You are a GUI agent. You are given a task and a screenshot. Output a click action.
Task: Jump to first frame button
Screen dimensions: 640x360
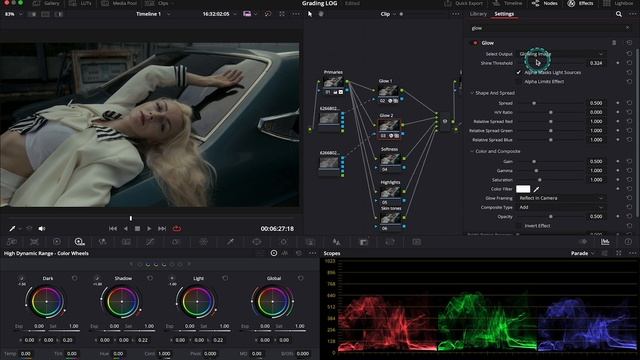[113, 229]
